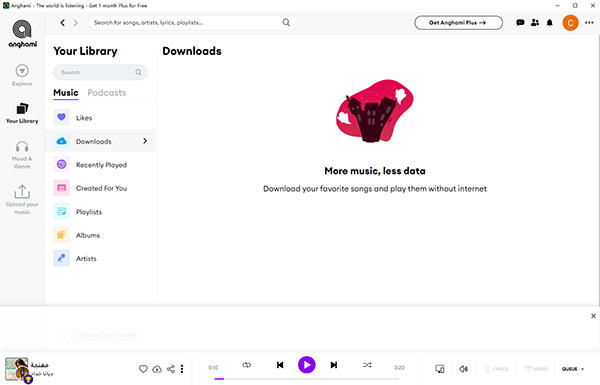Skip to the next track
The width and height of the screenshot is (600, 385).
[x=334, y=365]
